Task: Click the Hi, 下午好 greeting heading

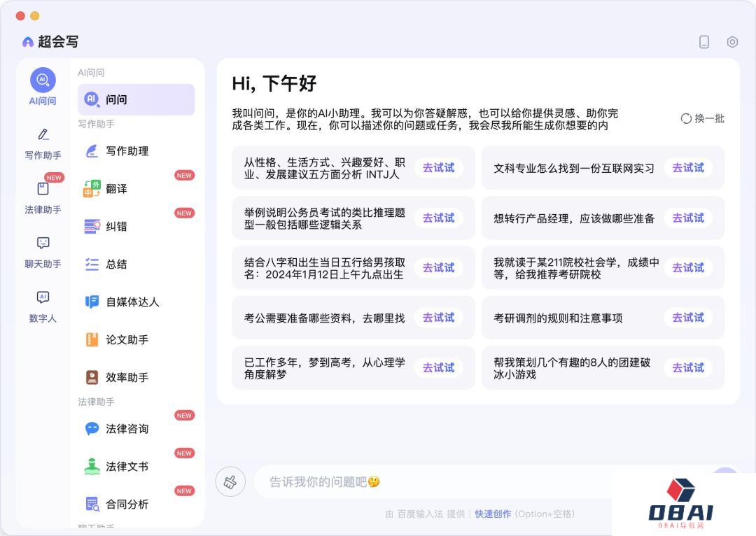Action: click(x=274, y=83)
